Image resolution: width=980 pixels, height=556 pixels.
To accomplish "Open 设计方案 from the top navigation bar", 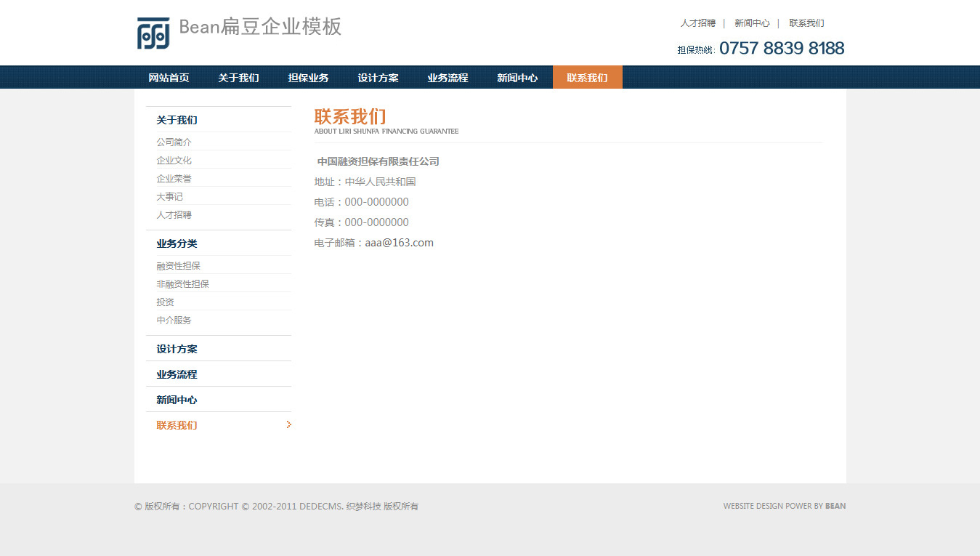I will tap(378, 78).
